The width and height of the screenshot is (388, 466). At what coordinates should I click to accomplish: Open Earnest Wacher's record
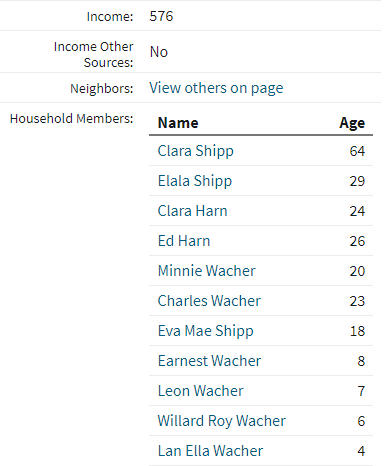click(209, 361)
